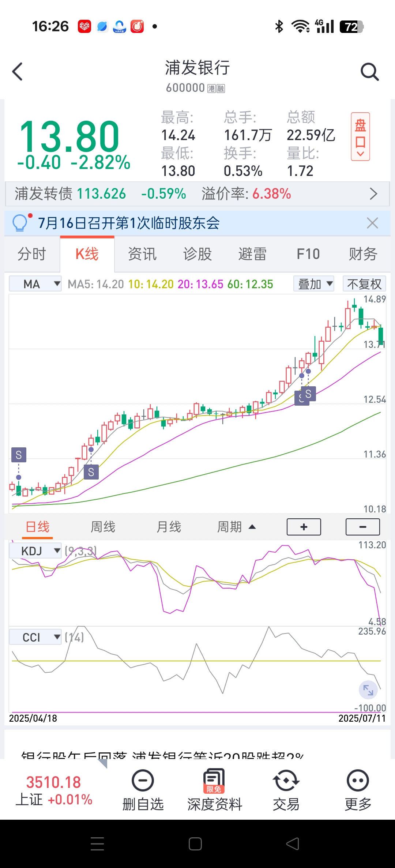Select the K线 tab
This screenshot has width=395, height=868.
point(87,254)
